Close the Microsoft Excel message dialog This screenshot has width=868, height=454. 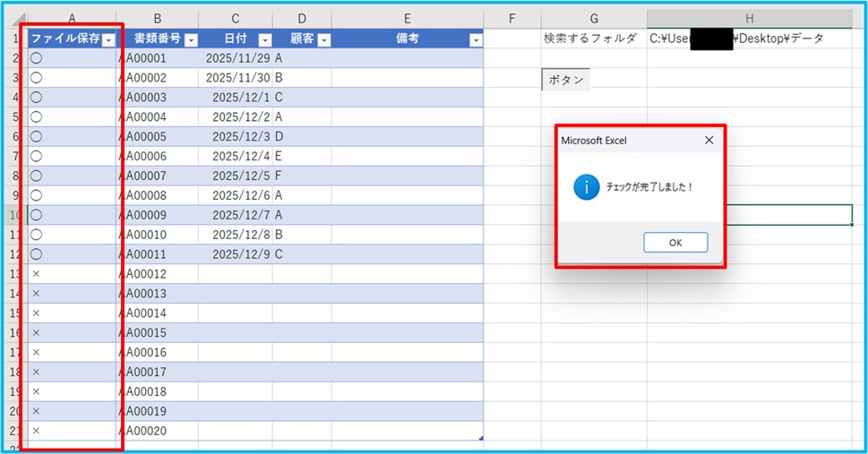pyautogui.click(x=709, y=141)
